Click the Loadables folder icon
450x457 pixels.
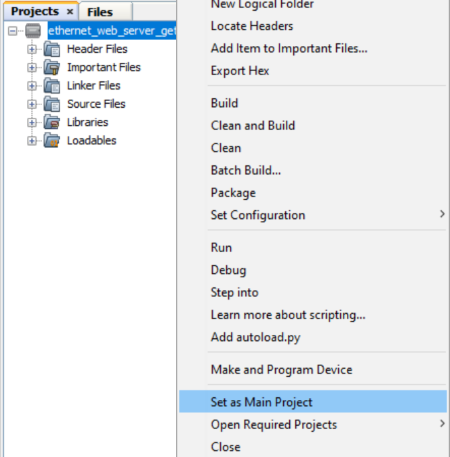(52, 141)
